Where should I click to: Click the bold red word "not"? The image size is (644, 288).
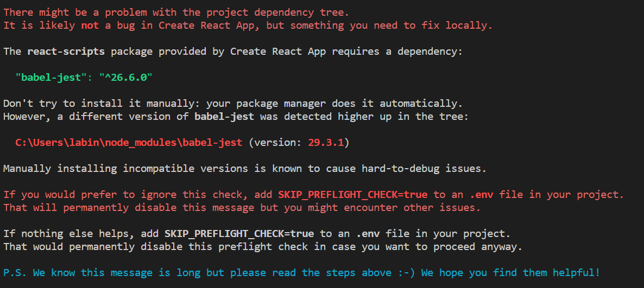click(90, 25)
